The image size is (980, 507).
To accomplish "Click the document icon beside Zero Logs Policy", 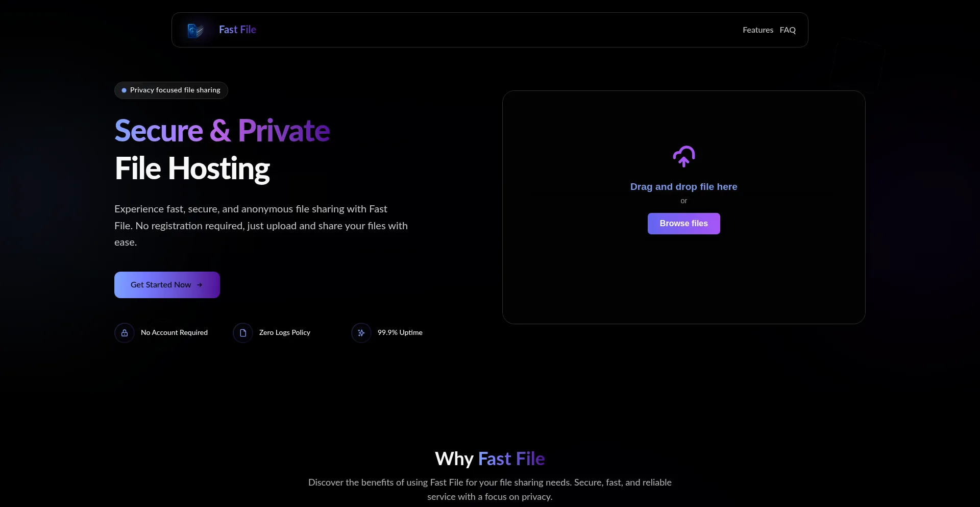I will [243, 333].
